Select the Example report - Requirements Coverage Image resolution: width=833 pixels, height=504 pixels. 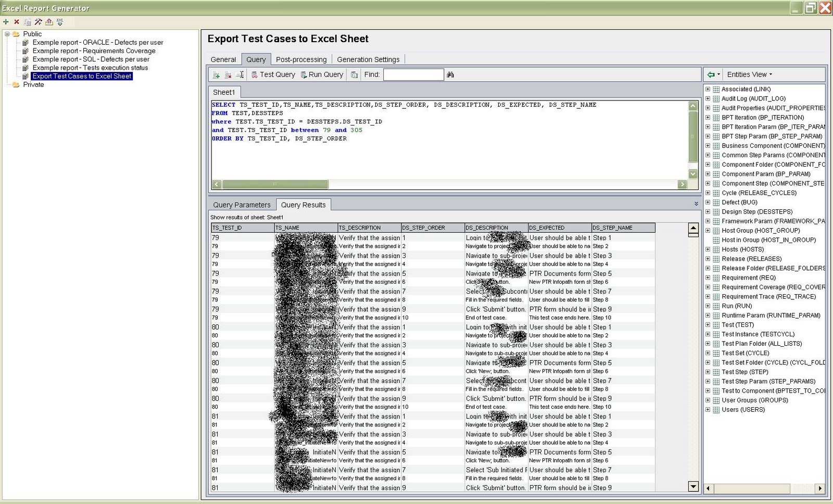coord(94,51)
